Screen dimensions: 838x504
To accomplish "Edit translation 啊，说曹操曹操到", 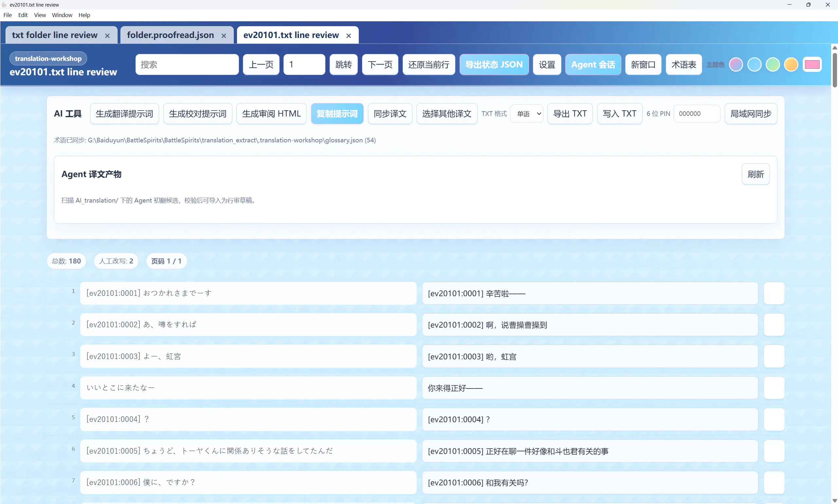I will (x=590, y=325).
